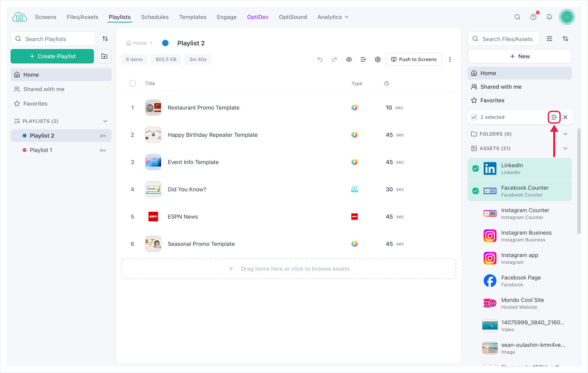Screen dimensions: 588x373
Task: Open the search icon in top bar
Action: point(517,17)
